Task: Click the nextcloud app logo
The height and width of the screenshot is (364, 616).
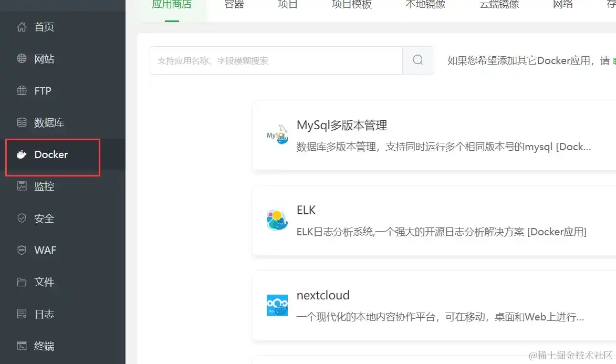Action: pos(277,305)
